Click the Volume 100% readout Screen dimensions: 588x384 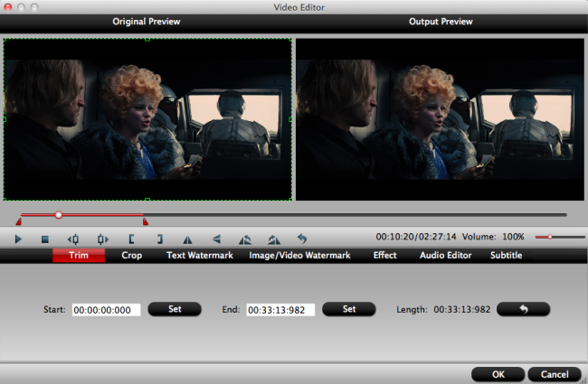point(493,237)
